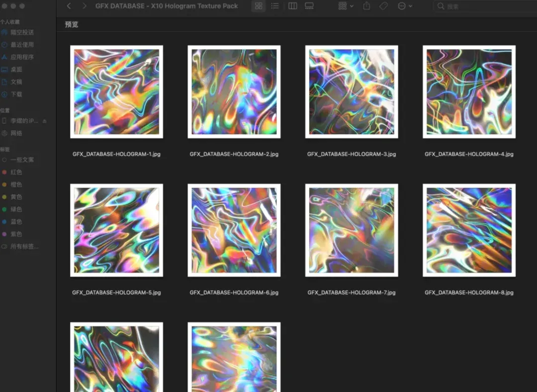Click the tag icon in toolbar
Image resolution: width=537 pixels, height=392 pixels.
[x=383, y=6]
